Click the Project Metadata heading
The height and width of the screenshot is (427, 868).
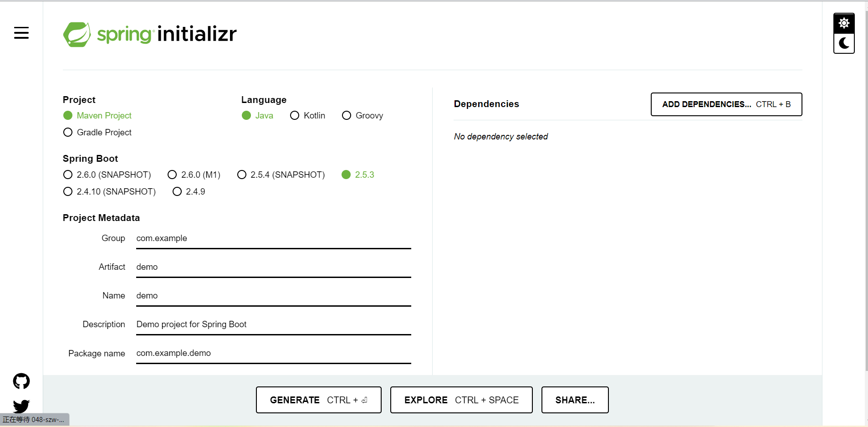(101, 218)
